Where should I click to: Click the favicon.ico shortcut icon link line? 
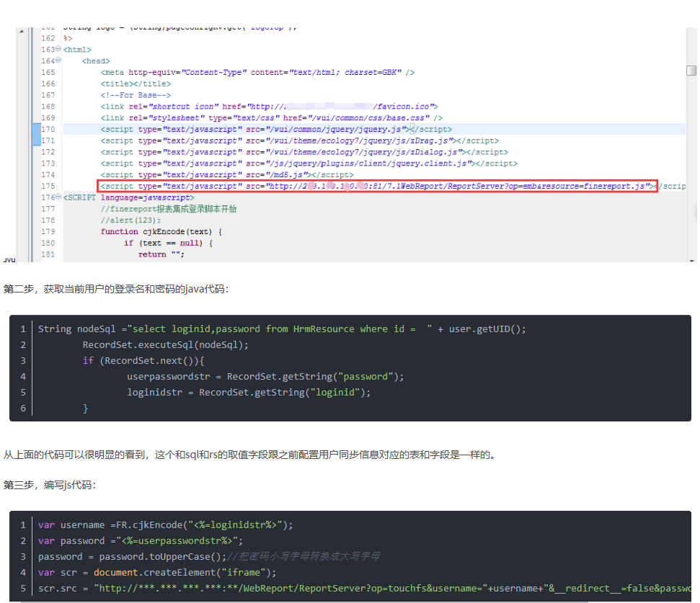pos(269,106)
